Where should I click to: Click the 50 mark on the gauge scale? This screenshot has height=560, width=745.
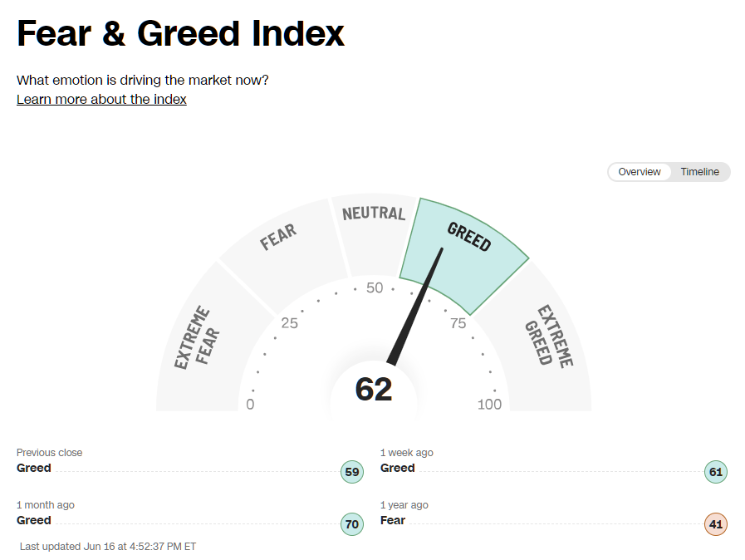coord(375,287)
